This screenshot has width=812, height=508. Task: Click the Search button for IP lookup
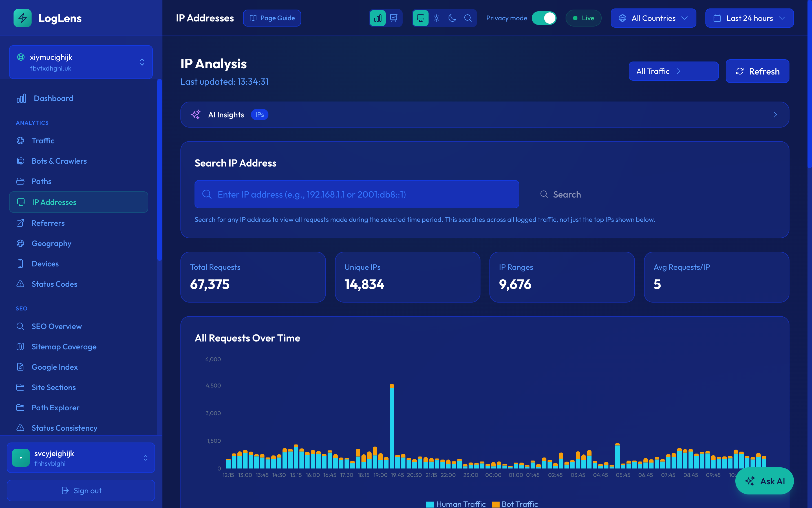click(x=560, y=194)
